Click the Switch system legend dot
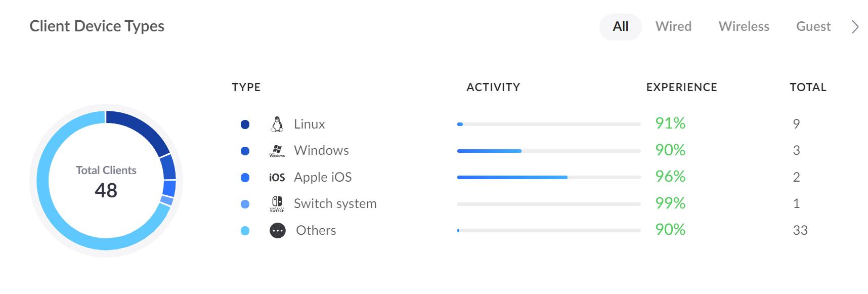 pyautogui.click(x=245, y=204)
